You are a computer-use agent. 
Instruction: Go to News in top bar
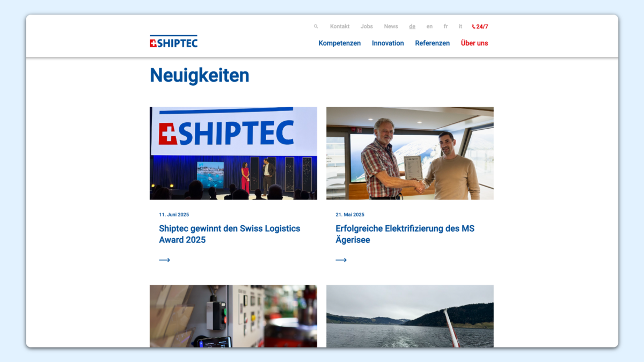(391, 26)
